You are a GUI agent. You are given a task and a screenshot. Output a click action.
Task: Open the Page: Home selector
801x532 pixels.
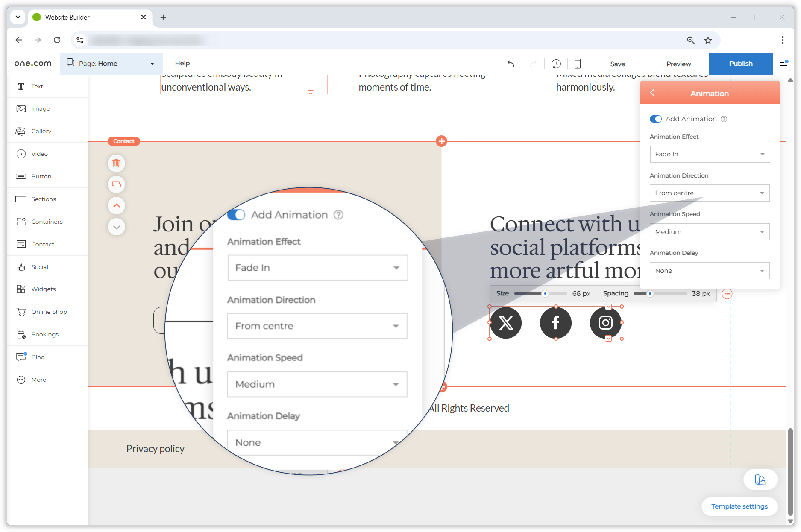click(111, 63)
